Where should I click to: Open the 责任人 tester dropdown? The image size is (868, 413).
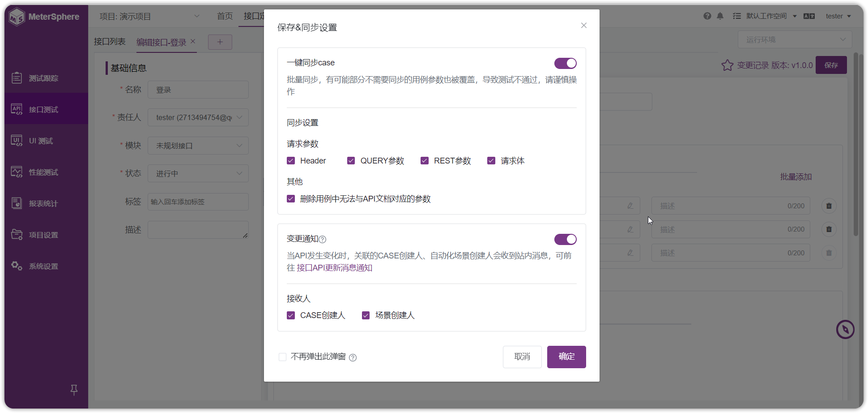(198, 117)
